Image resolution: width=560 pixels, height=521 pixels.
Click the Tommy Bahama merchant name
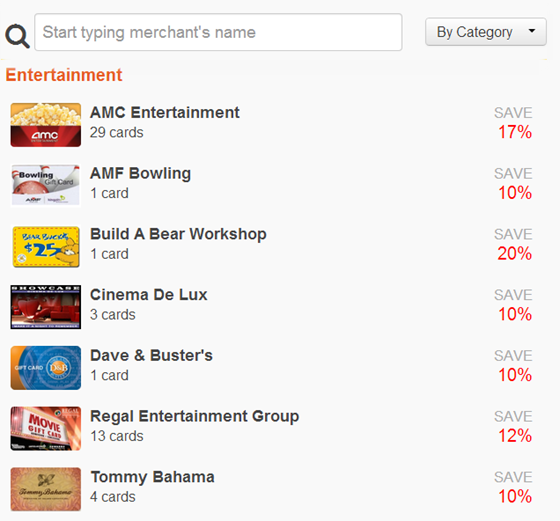coord(152,477)
